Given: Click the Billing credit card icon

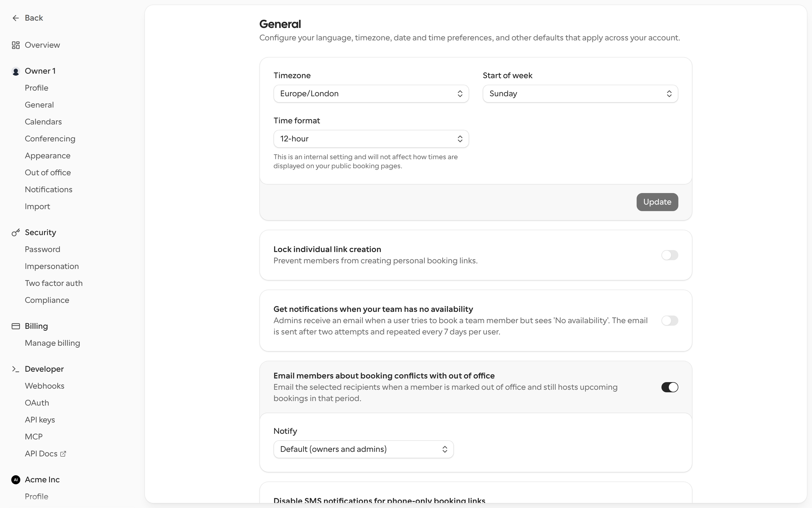Looking at the screenshot, I should [x=16, y=326].
